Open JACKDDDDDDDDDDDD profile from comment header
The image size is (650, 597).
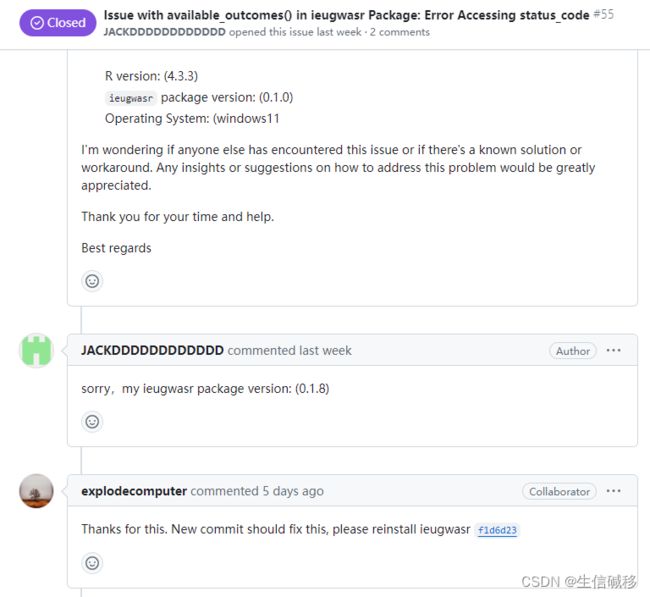pyautogui.click(x=152, y=350)
